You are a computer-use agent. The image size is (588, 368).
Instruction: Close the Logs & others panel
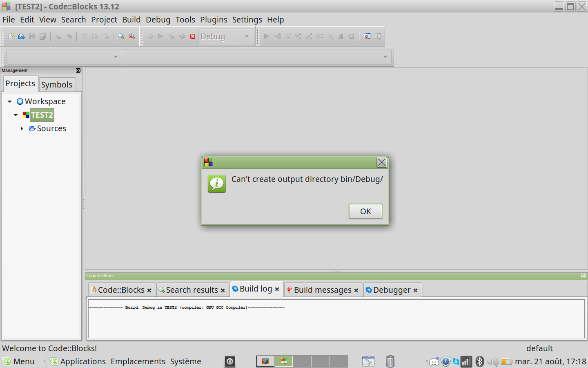click(584, 276)
